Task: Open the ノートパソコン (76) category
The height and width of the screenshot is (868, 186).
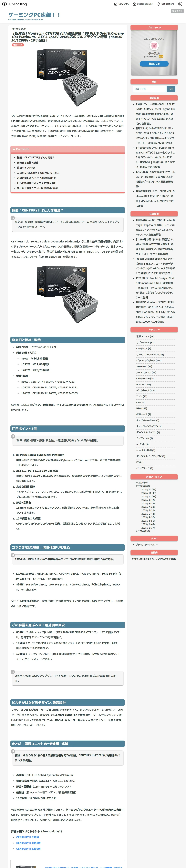Action: 146,372
